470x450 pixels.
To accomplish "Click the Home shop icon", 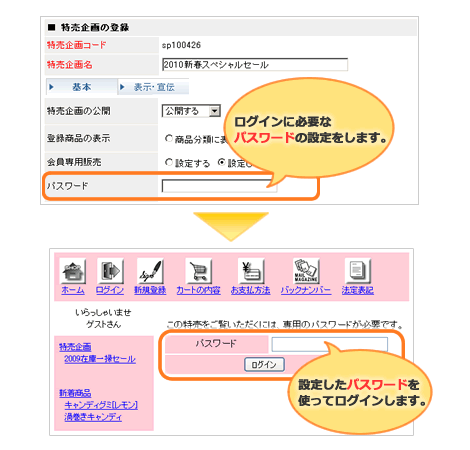I will tap(73, 271).
